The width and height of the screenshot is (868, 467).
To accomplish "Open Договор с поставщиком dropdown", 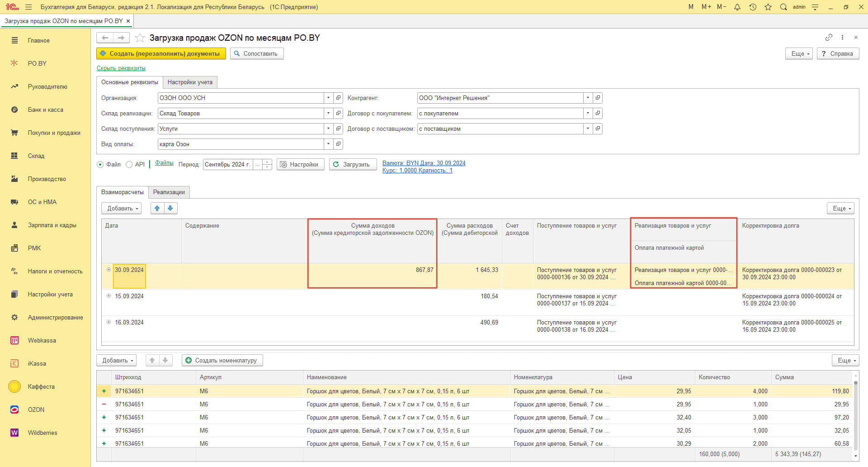I will 588,129.
